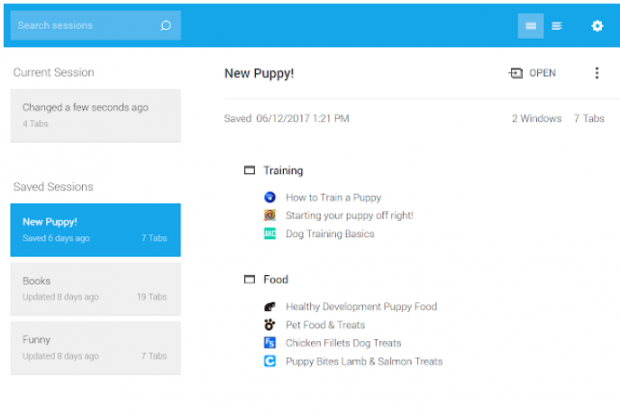620x414 pixels.
Task: Click the OPEN session button
Action: (x=532, y=73)
